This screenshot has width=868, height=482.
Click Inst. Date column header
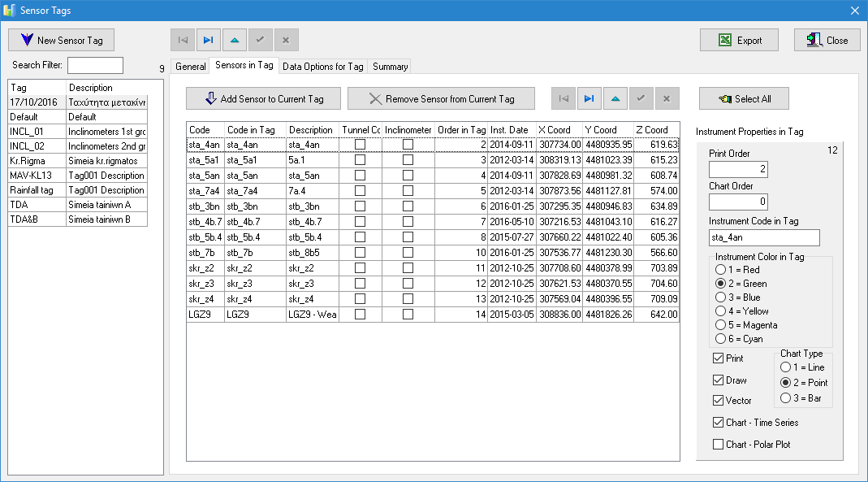(512, 129)
